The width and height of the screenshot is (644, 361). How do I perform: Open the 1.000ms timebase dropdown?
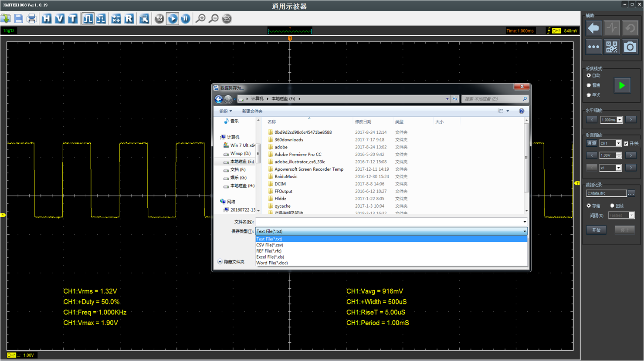[x=619, y=120]
